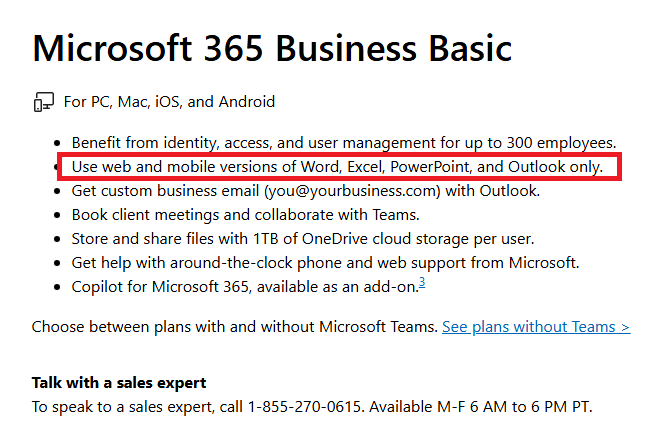Click the 'For PC, Mac, iOS, and Android' text
Image resolution: width=671 pixels, height=444 pixels.
click(169, 102)
